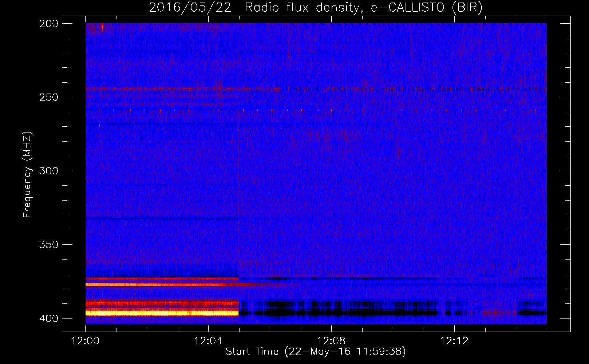Click the red horizontal band near 245 MHz

[182, 89]
